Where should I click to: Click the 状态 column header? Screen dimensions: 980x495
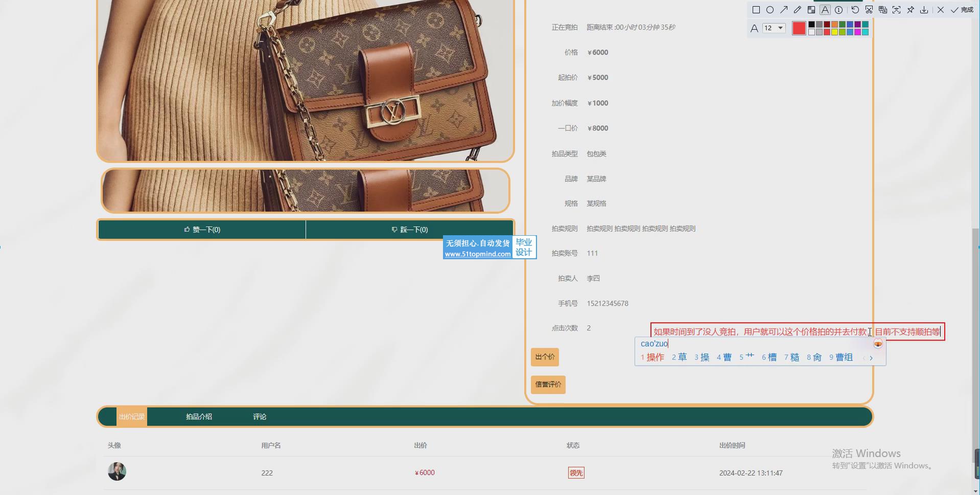573,445
